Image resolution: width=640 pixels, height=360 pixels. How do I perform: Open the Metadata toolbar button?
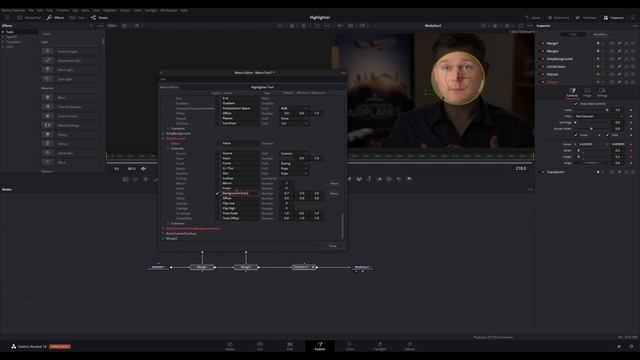pos(587,18)
